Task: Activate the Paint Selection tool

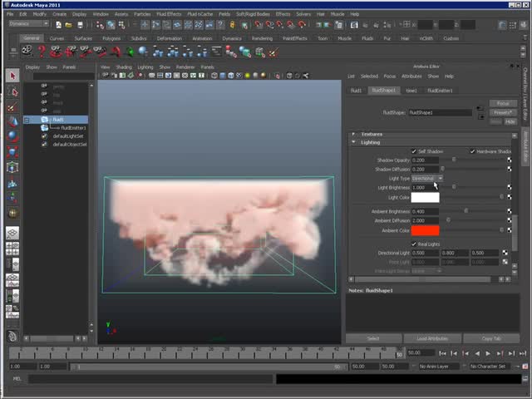Action: 12,106
